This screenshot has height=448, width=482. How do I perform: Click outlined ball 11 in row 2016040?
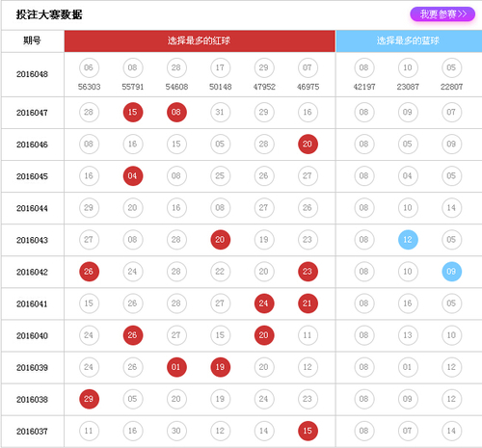(x=308, y=335)
